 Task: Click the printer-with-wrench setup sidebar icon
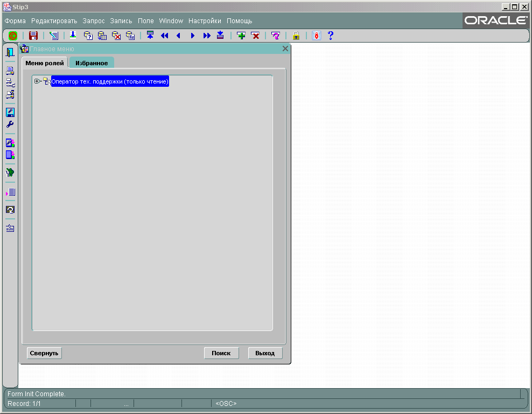point(10,82)
